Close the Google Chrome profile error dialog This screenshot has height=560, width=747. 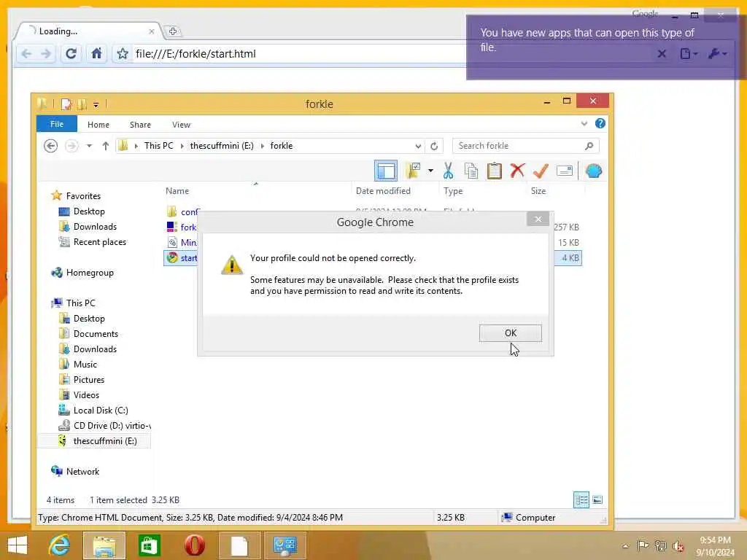tap(538, 219)
